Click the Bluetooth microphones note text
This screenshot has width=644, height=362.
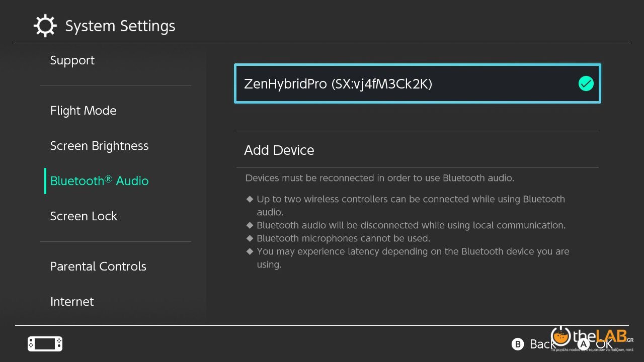click(343, 238)
